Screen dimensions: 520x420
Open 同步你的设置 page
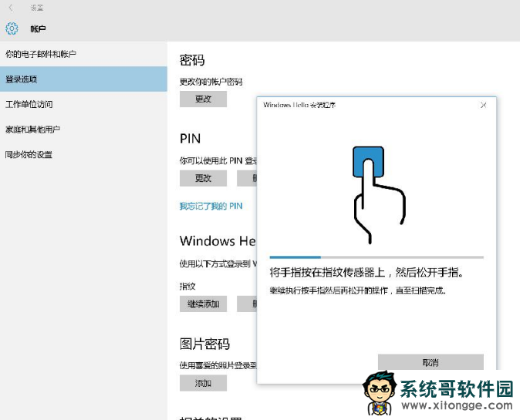[x=83, y=155]
